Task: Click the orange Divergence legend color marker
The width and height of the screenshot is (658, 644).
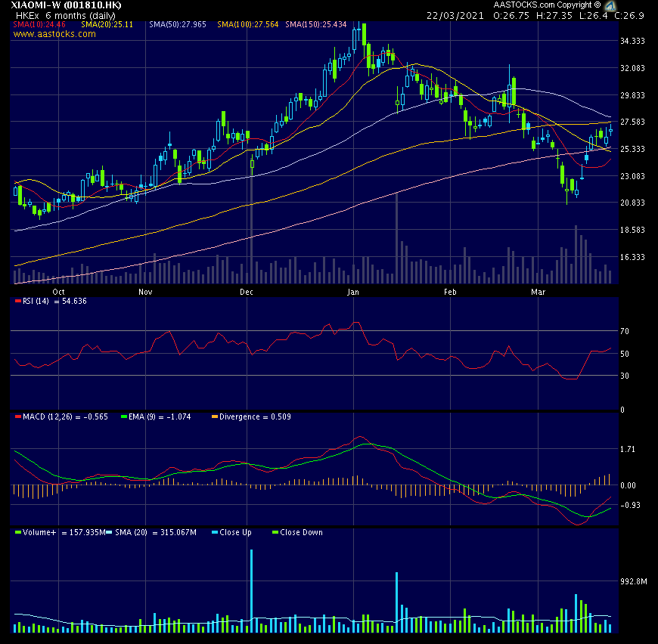Action: [215, 416]
